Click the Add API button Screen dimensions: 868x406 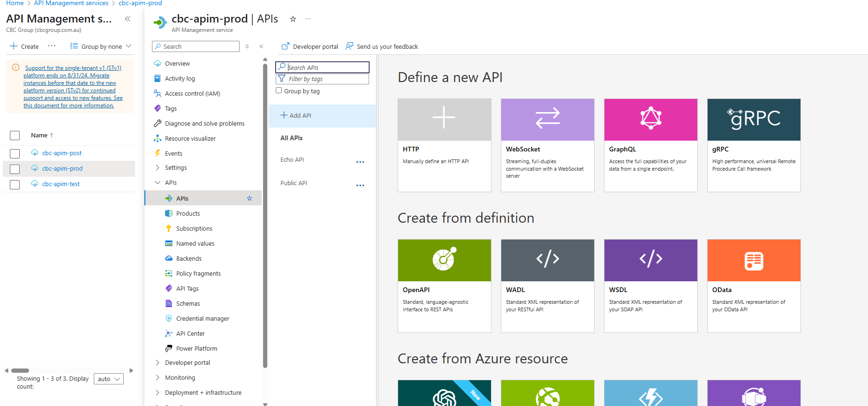coord(296,115)
